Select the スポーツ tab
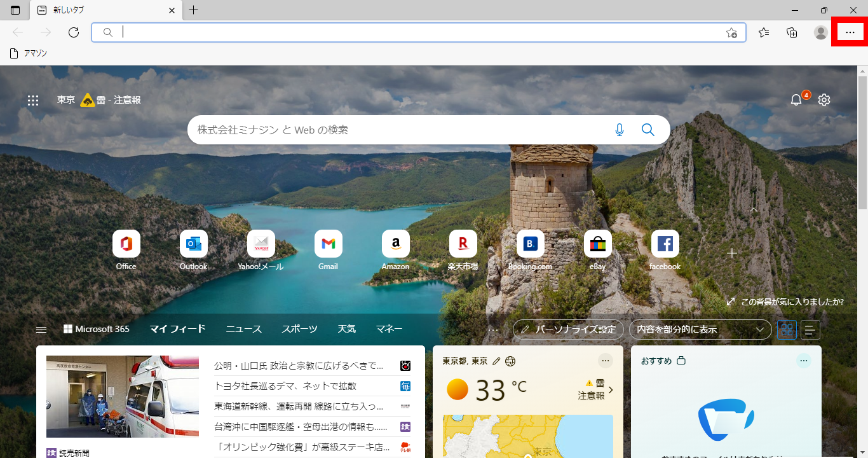Image resolution: width=868 pixels, height=458 pixels. tap(300, 329)
